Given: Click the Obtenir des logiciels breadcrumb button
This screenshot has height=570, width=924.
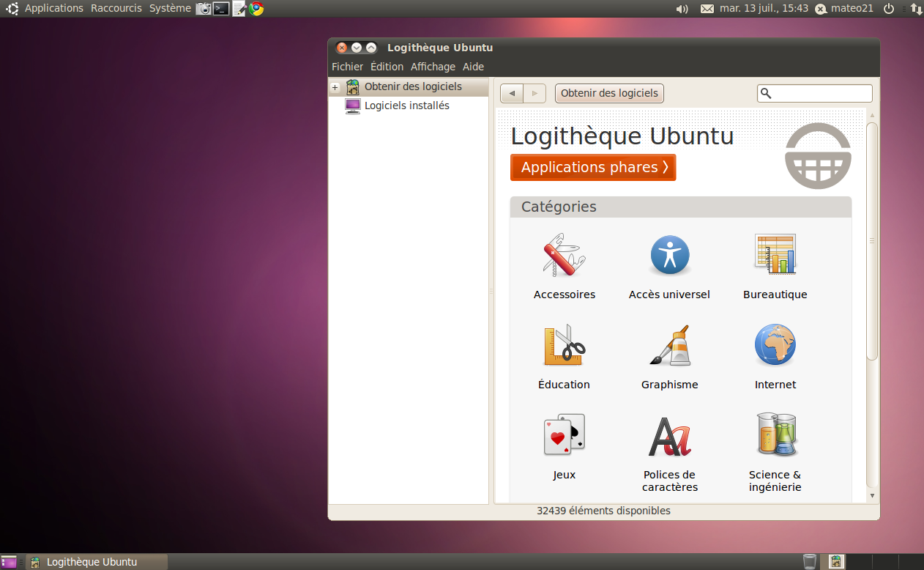Looking at the screenshot, I should click(609, 93).
